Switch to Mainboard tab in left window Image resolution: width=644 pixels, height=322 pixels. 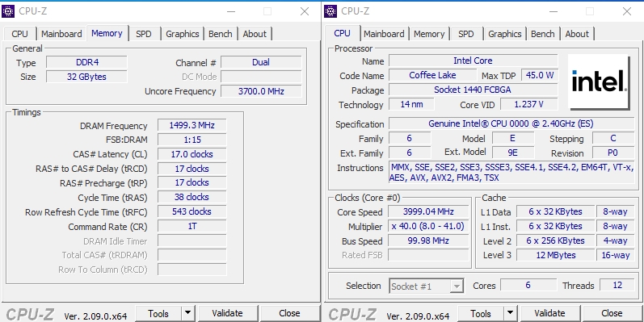pyautogui.click(x=61, y=34)
